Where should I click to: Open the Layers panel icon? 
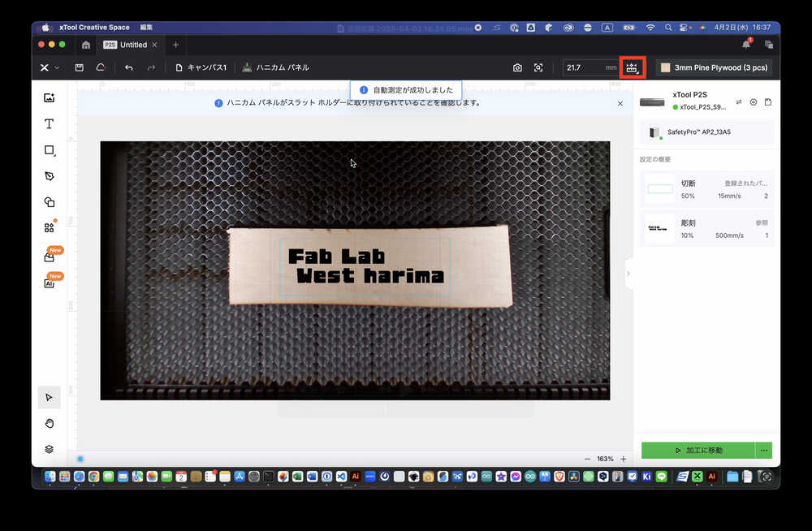tap(50, 449)
